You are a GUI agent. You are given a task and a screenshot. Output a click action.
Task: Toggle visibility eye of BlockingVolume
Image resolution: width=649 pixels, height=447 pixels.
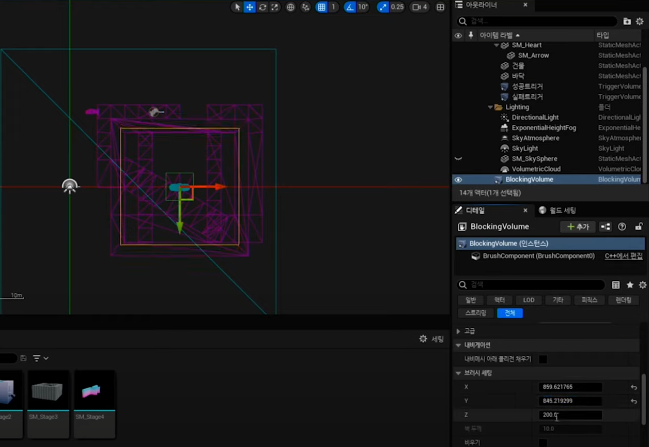click(458, 180)
